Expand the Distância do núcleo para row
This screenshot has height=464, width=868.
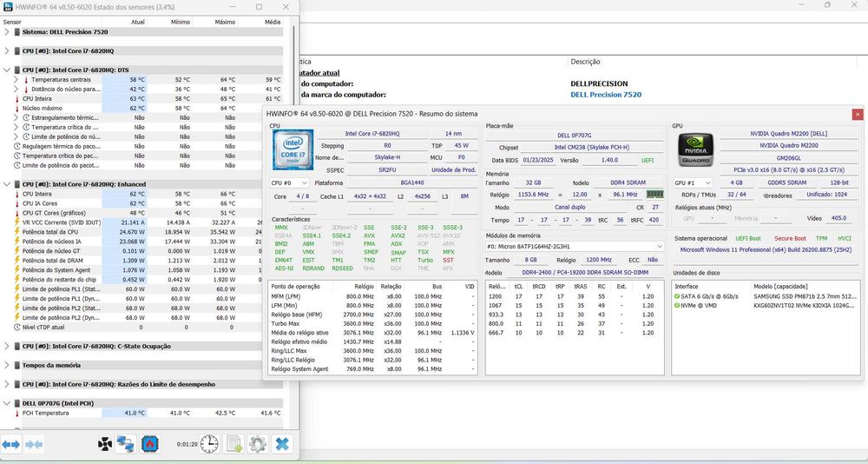(x=16, y=89)
